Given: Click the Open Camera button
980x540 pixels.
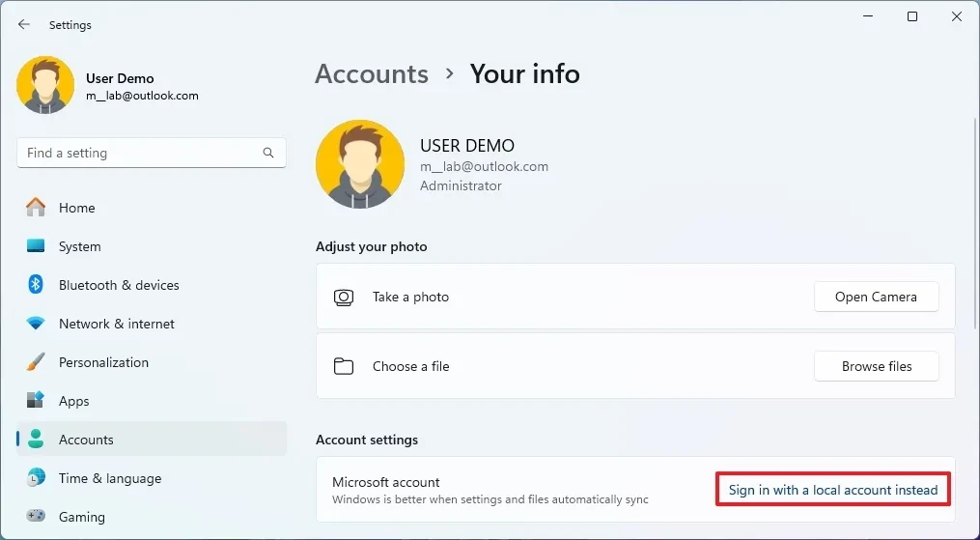Looking at the screenshot, I should point(876,298).
